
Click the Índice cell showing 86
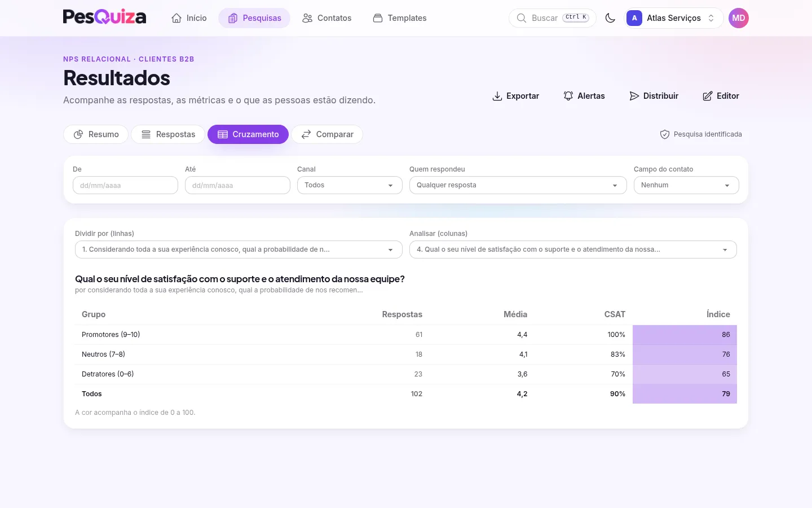click(685, 335)
